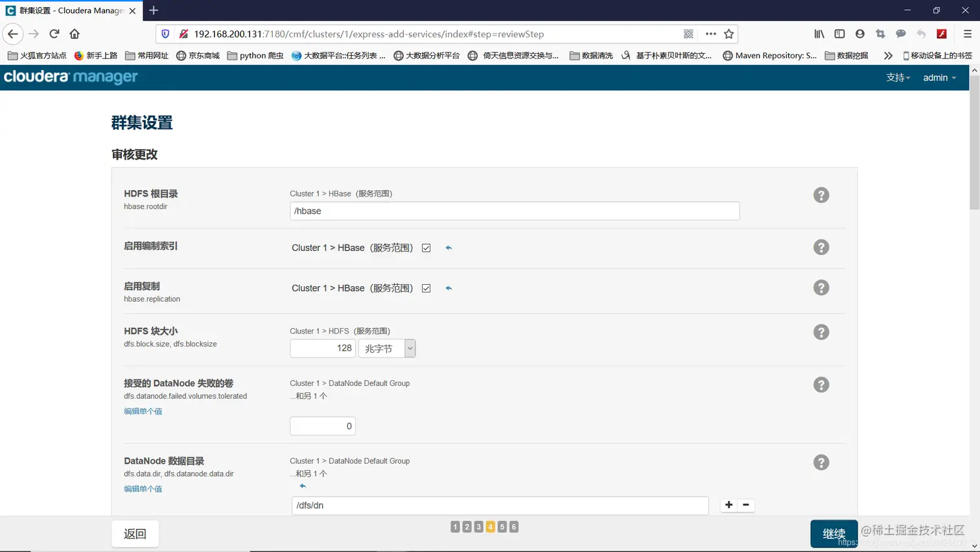
Task: Open the tracking protection shield icon
Action: click(165, 34)
